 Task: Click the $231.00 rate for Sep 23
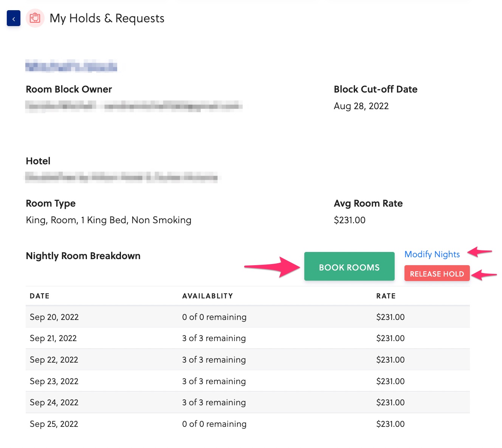pyautogui.click(x=390, y=381)
